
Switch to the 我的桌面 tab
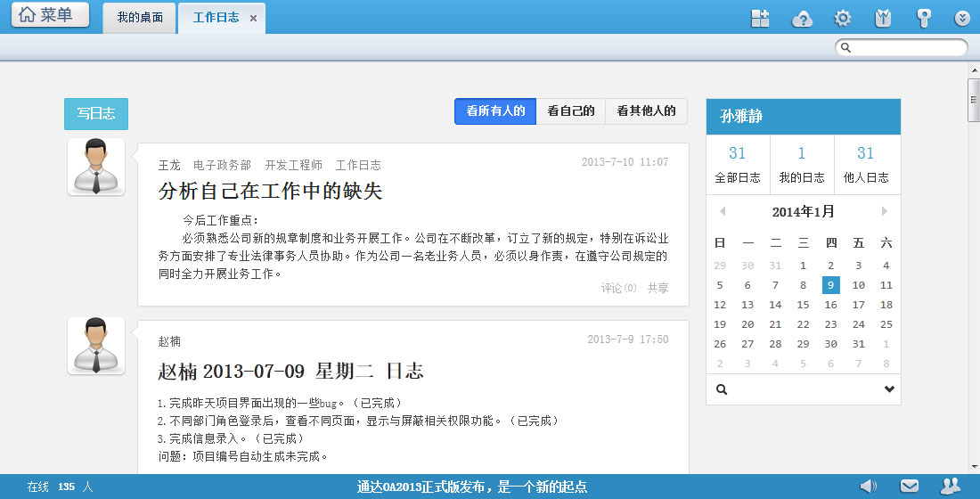140,18
